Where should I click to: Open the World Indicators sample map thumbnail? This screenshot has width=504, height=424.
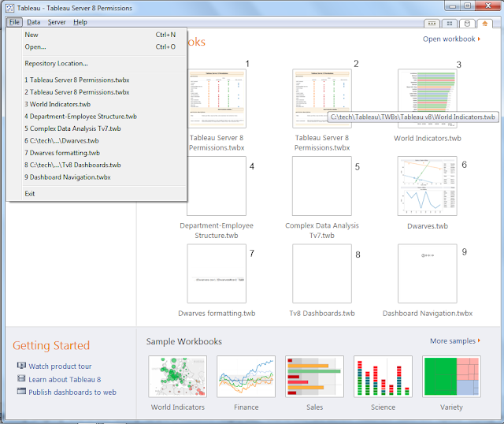point(177,377)
